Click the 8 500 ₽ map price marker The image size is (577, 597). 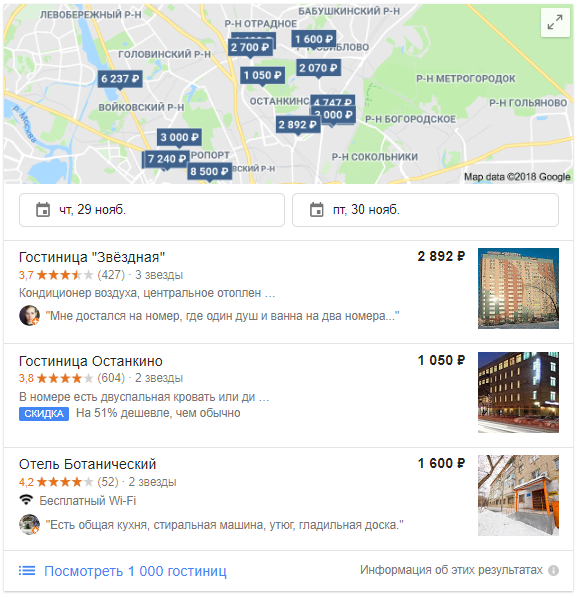pos(209,171)
